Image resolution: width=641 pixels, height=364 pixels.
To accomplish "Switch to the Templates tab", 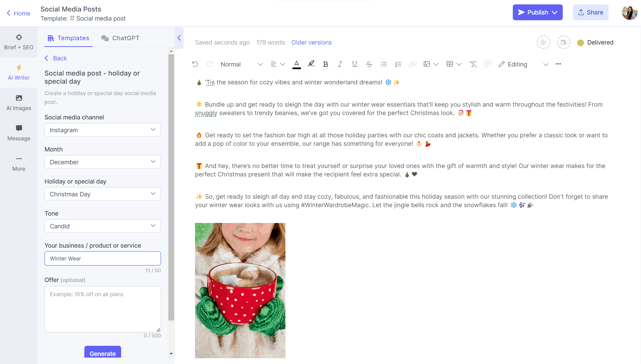I will tap(68, 38).
